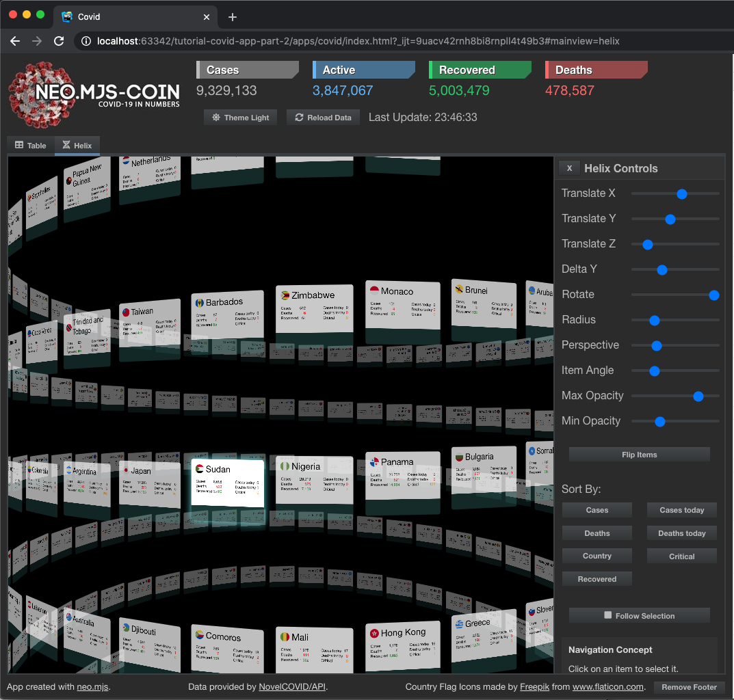Close the Helix Controls panel
The width and height of the screenshot is (734, 700).
(569, 167)
